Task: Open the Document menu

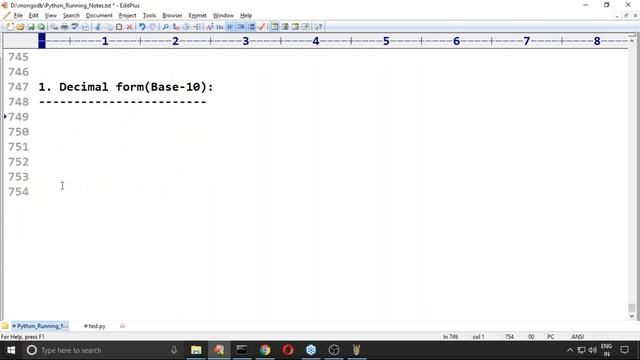Action: tap(99, 16)
